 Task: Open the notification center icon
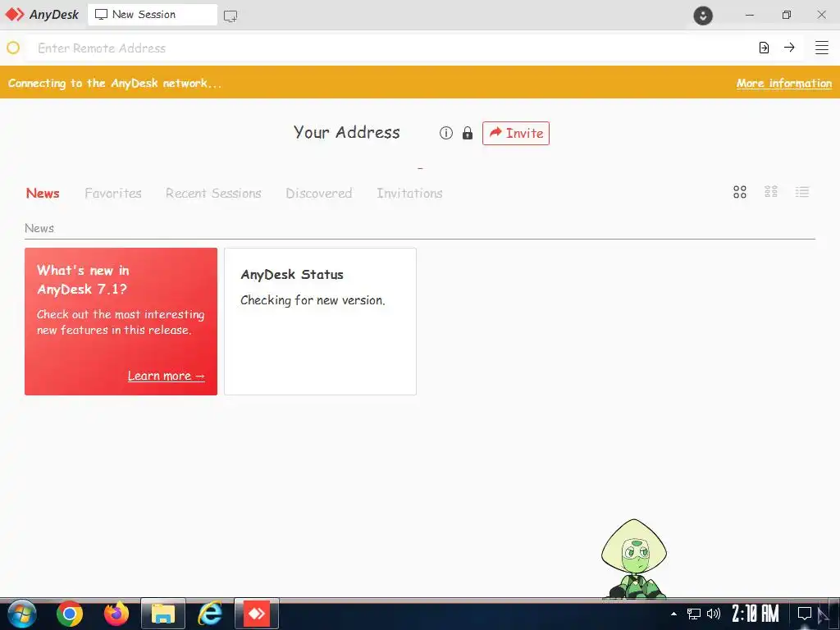click(x=805, y=614)
